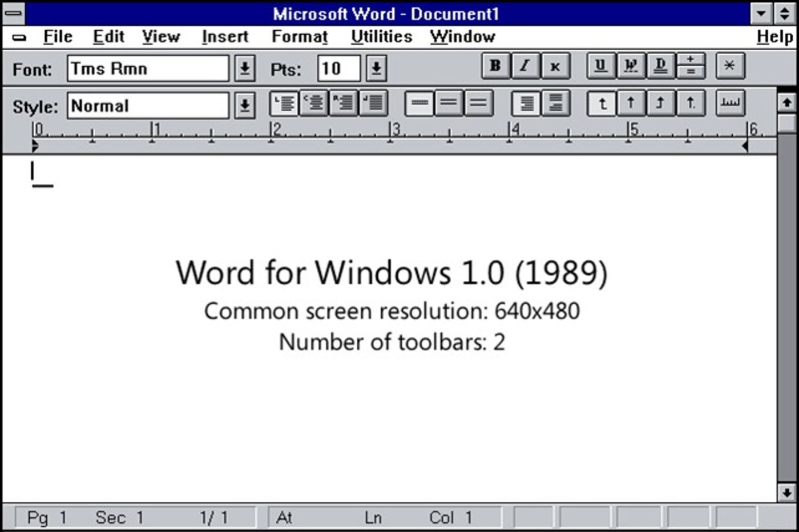Set left paragraph alignment
The image size is (799, 532).
click(284, 104)
